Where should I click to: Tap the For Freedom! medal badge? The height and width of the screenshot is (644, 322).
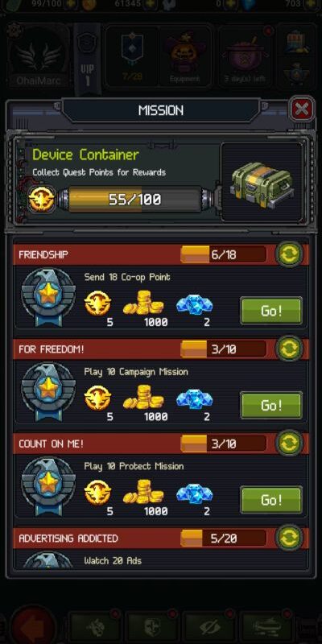click(x=48, y=391)
